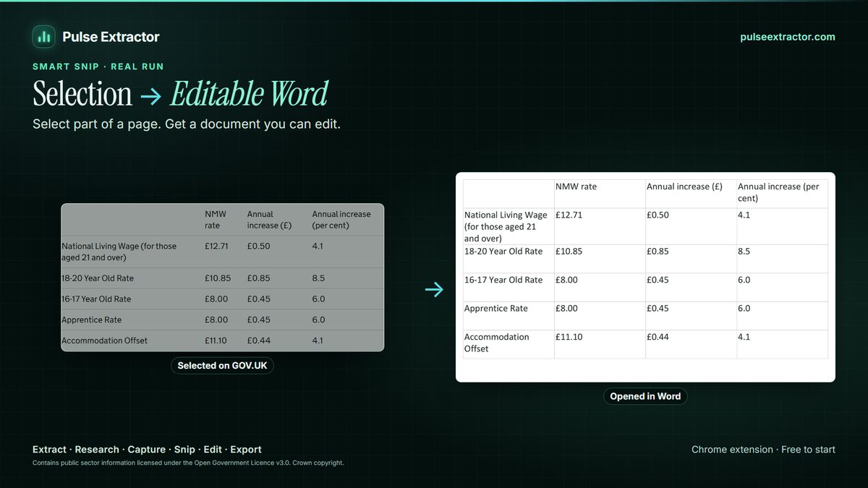Click £8.00 in Word document's Apprentice Rate row
Screen dimensions: 868x488
point(566,309)
